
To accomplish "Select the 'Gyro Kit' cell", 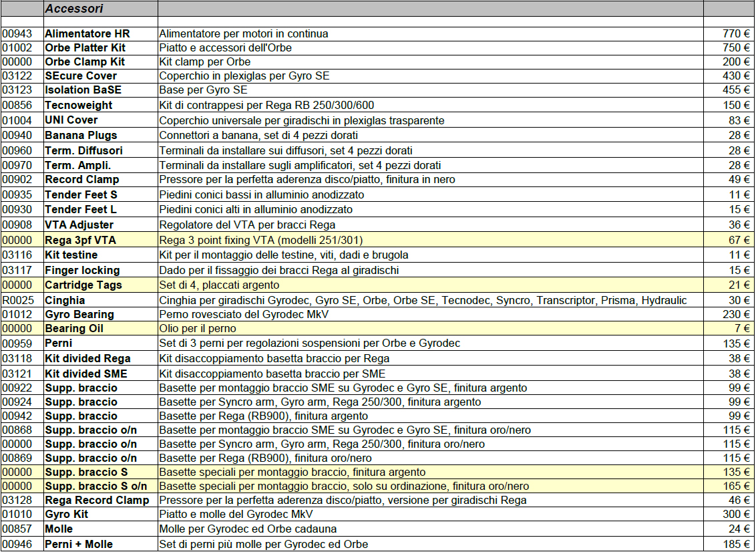I will coord(101,514).
